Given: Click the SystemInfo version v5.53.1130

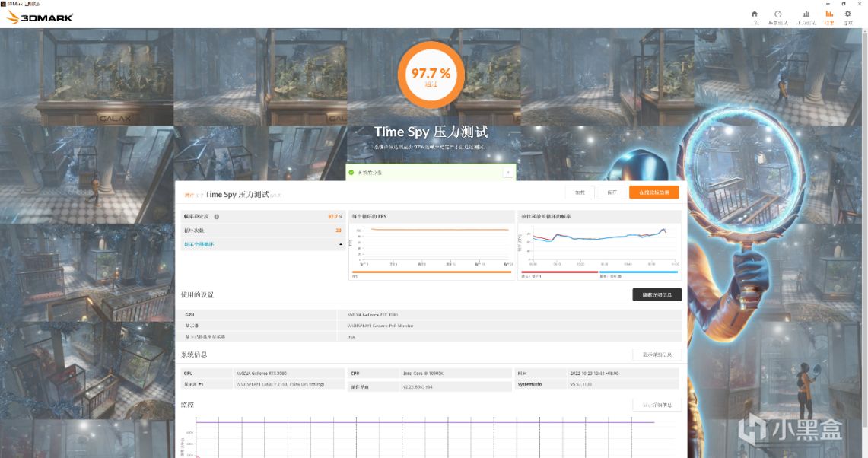Looking at the screenshot, I should pos(581,383).
